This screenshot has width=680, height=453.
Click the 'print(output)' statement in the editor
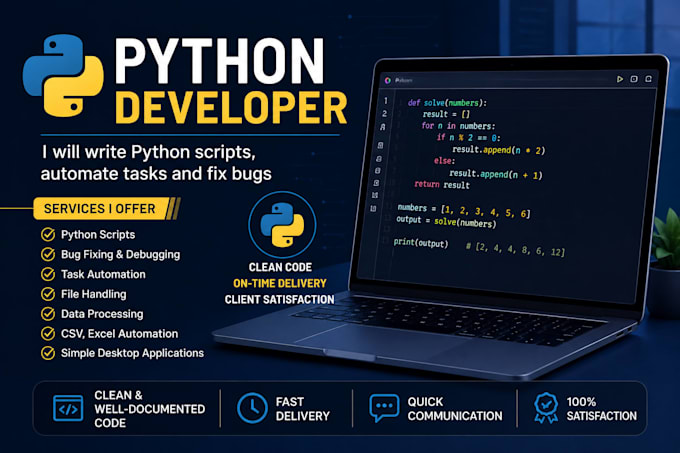[421, 243]
